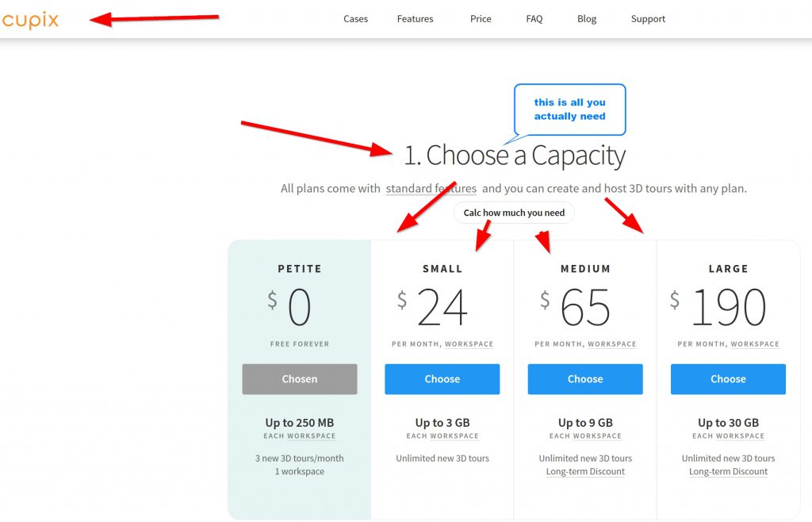Click WORKSPACE link under Small price
Viewport: 812px width, 522px height.
coord(469,344)
